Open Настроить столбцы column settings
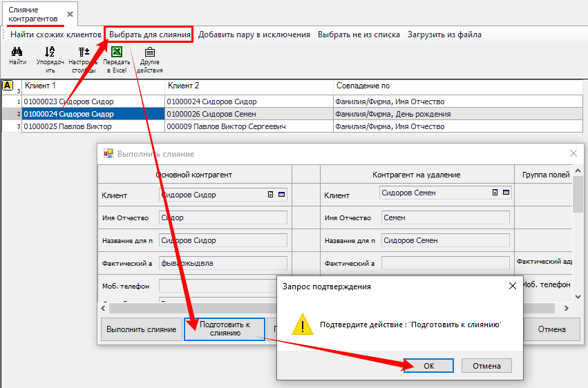This screenshot has height=388, width=588. pyautogui.click(x=84, y=52)
